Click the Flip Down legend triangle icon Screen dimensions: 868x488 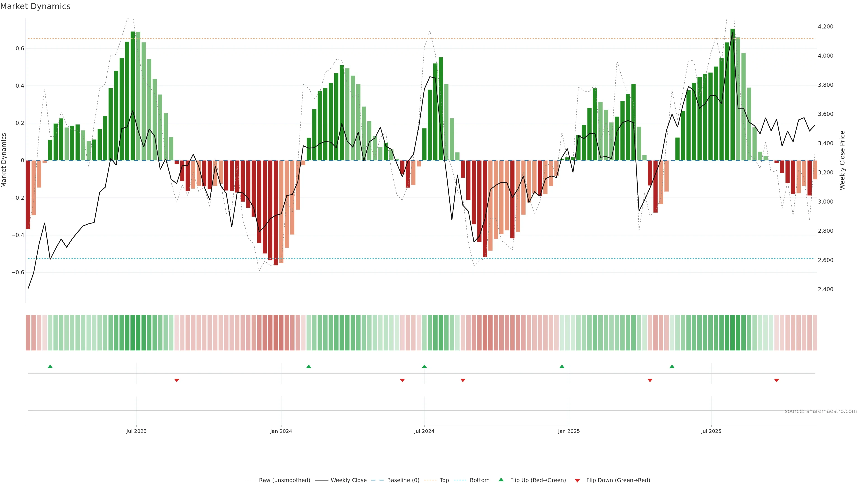[x=577, y=481]
